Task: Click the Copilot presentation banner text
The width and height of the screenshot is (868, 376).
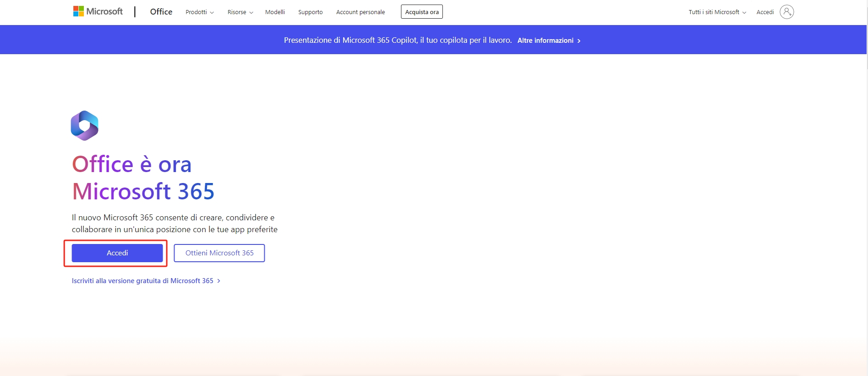Action: pos(398,40)
